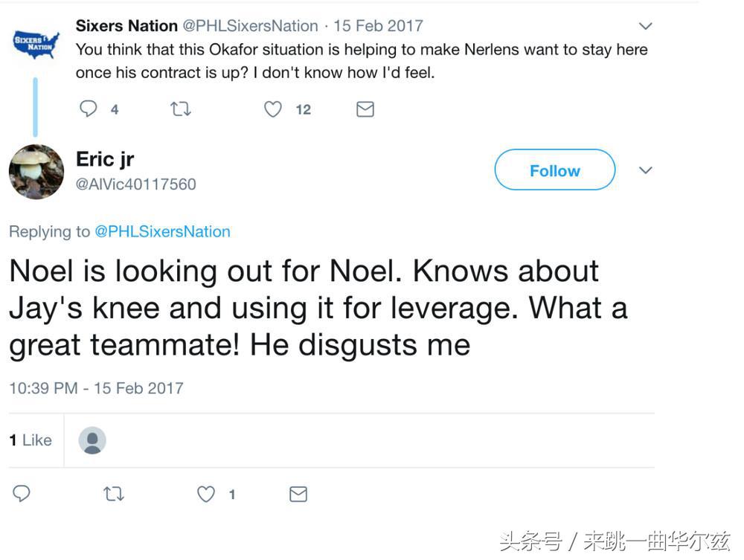
Task: Open the reply icon on Sixers Nation's tweet
Action: click(88, 109)
